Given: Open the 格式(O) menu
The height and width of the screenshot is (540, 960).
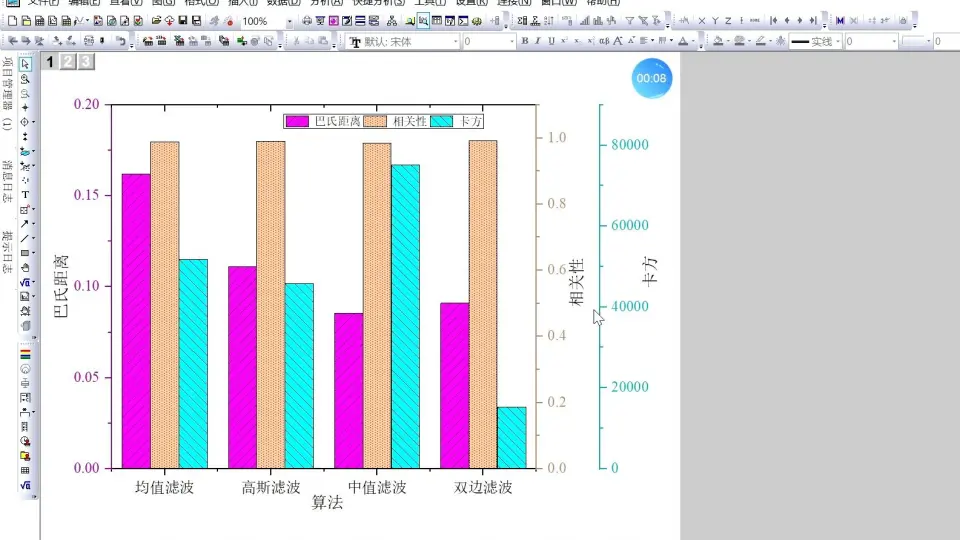Looking at the screenshot, I should pos(201,2).
